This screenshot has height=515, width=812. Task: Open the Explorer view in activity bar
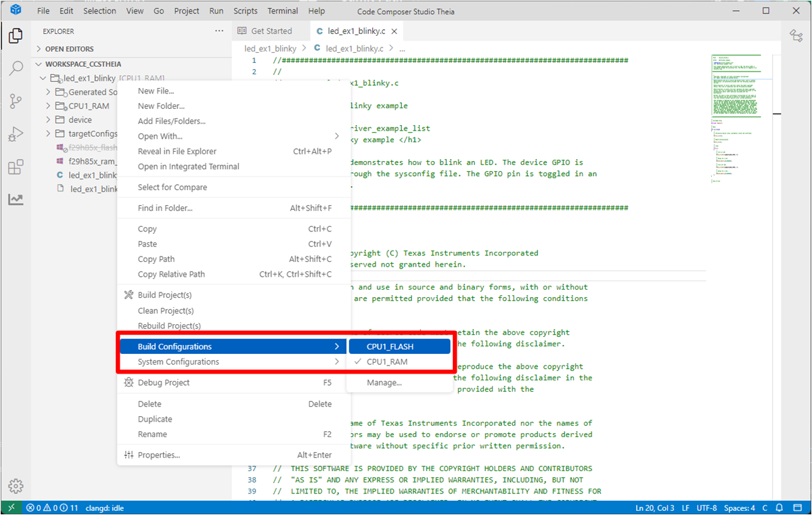[16, 36]
